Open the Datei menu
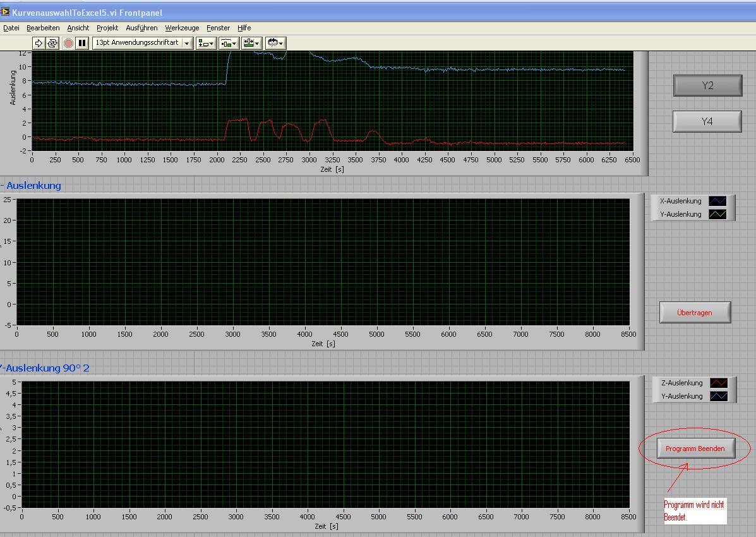Screen dimensions: 756x537 coord(11,28)
